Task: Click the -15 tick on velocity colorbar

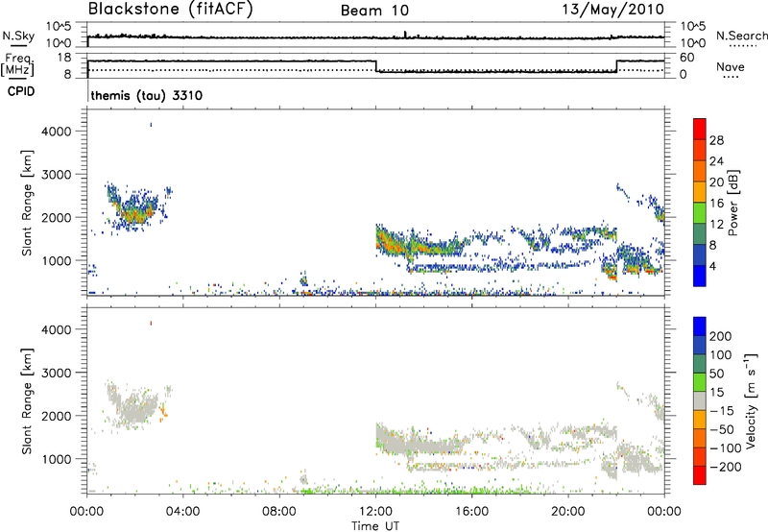Action: (722, 411)
